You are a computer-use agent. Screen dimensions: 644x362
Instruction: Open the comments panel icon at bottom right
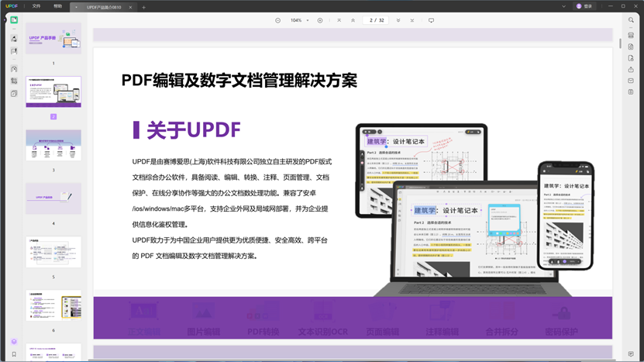631,353
